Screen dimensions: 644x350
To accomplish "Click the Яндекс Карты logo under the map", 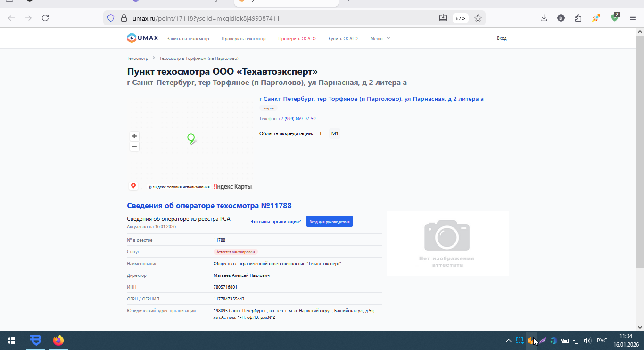I will pos(232,187).
